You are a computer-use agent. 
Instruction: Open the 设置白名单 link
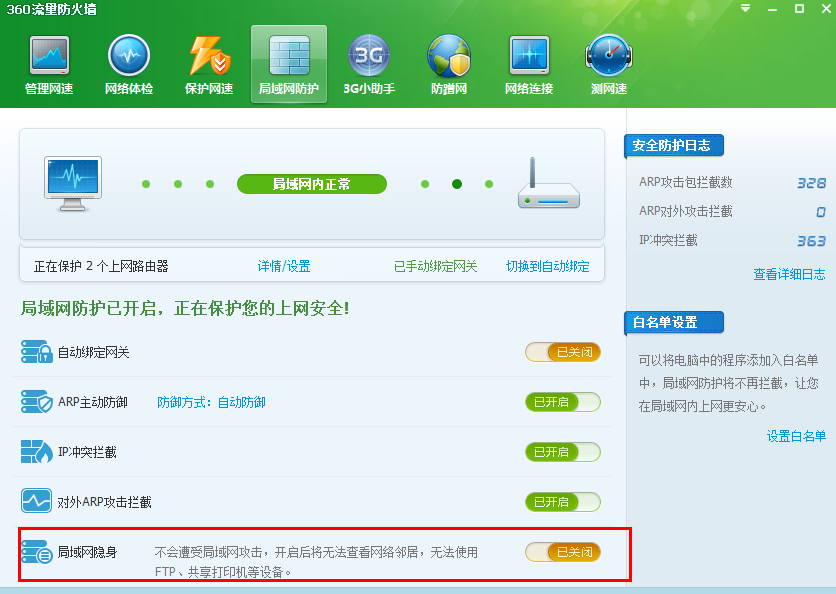tap(796, 436)
